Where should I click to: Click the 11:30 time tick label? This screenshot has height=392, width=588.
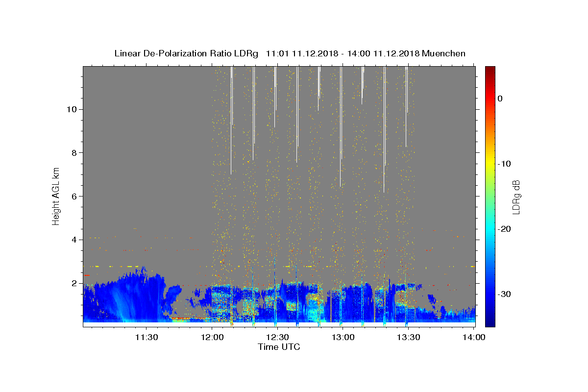(x=147, y=337)
